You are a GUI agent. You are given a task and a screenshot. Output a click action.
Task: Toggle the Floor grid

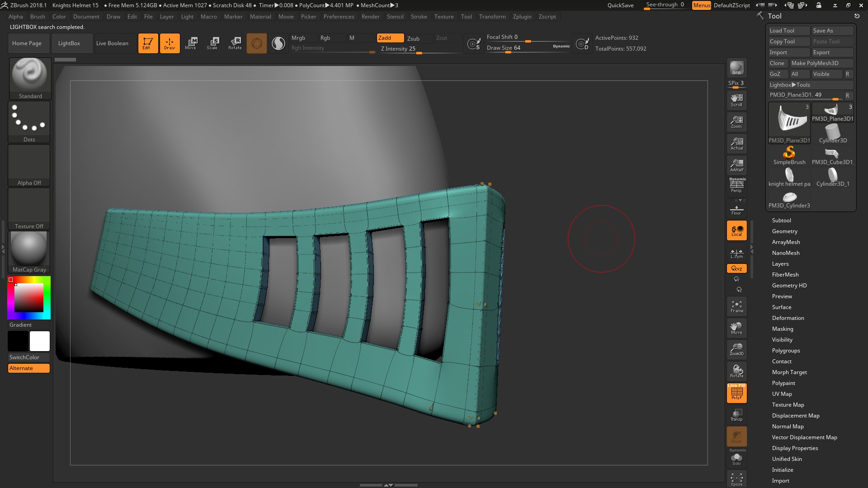click(736, 210)
